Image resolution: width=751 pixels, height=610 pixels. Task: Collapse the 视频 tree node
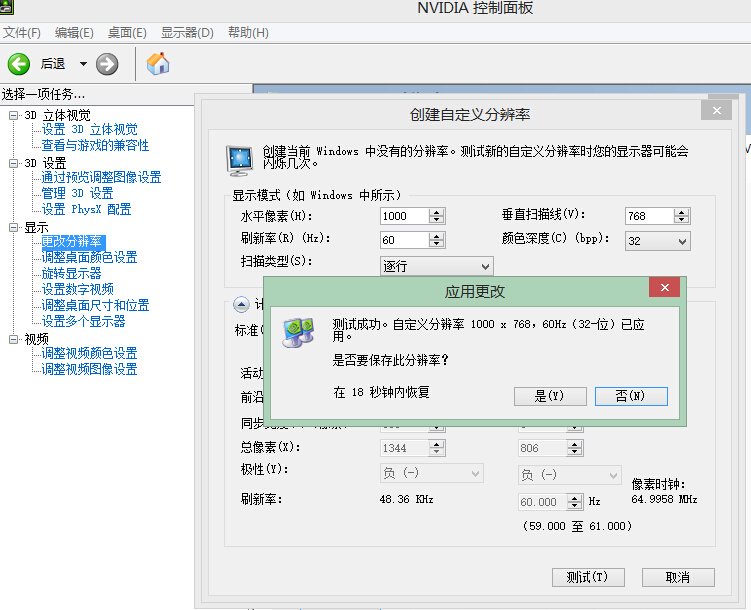click(13, 339)
